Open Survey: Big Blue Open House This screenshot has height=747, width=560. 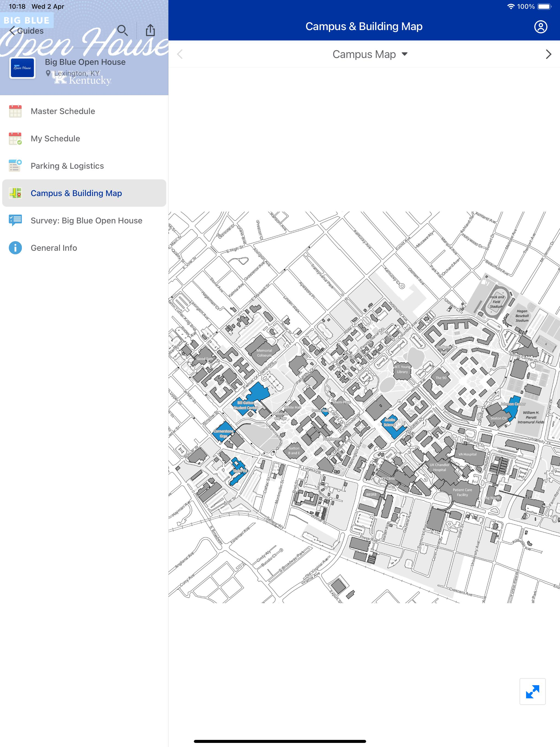(86, 221)
